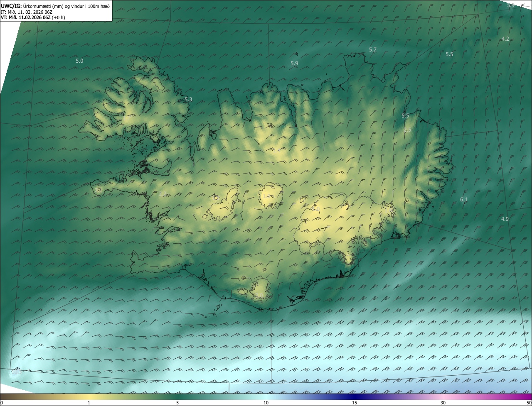Click the '5' tick label on the color scale

pyautogui.click(x=177, y=403)
